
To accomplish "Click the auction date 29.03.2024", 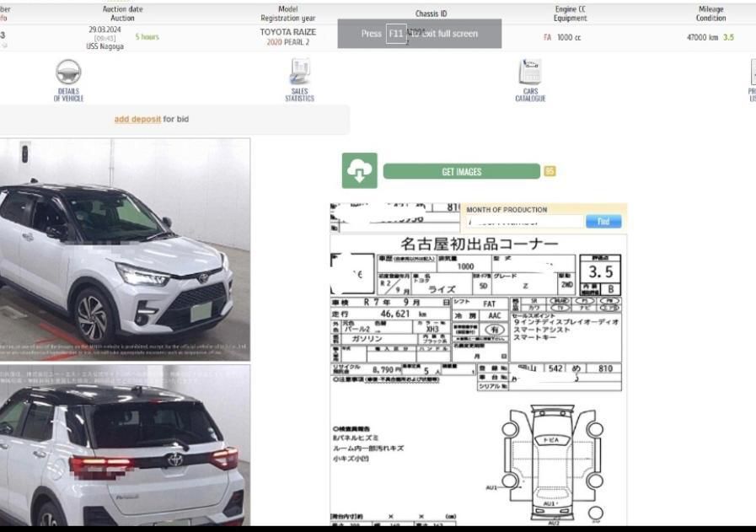I will [105, 30].
